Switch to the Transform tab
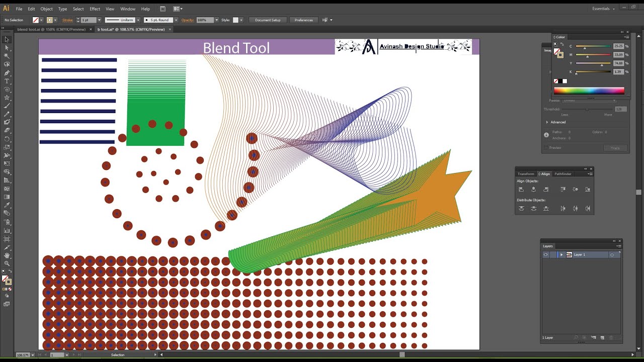Image resolution: width=644 pixels, height=362 pixels. [526, 174]
